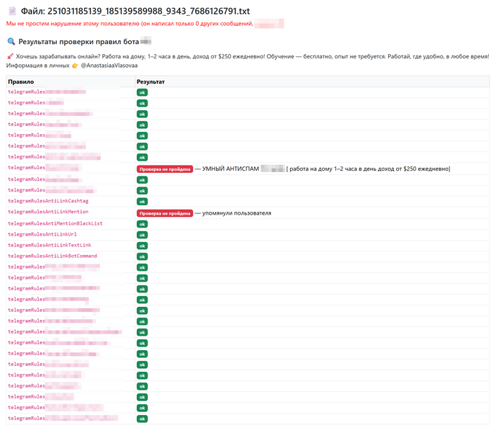Click the failed badge on the telegramRulesAntiLinkMention row
The width and height of the screenshot is (504, 425).
[165, 213]
